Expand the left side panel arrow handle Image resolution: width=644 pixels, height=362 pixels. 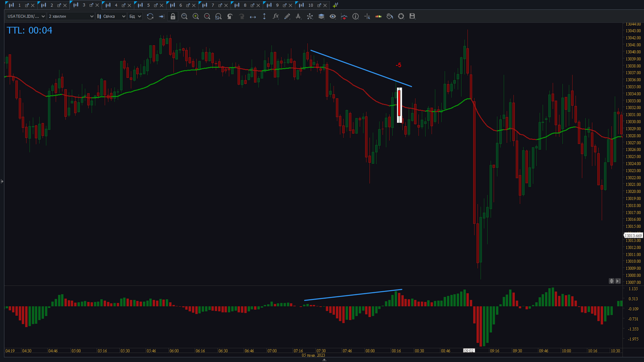click(2, 181)
